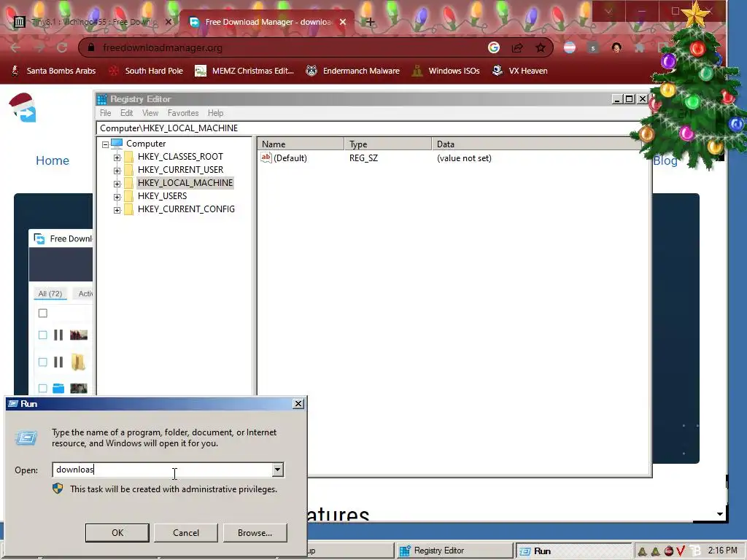
Task: Open the extensions puzzle icon
Action: click(x=640, y=47)
